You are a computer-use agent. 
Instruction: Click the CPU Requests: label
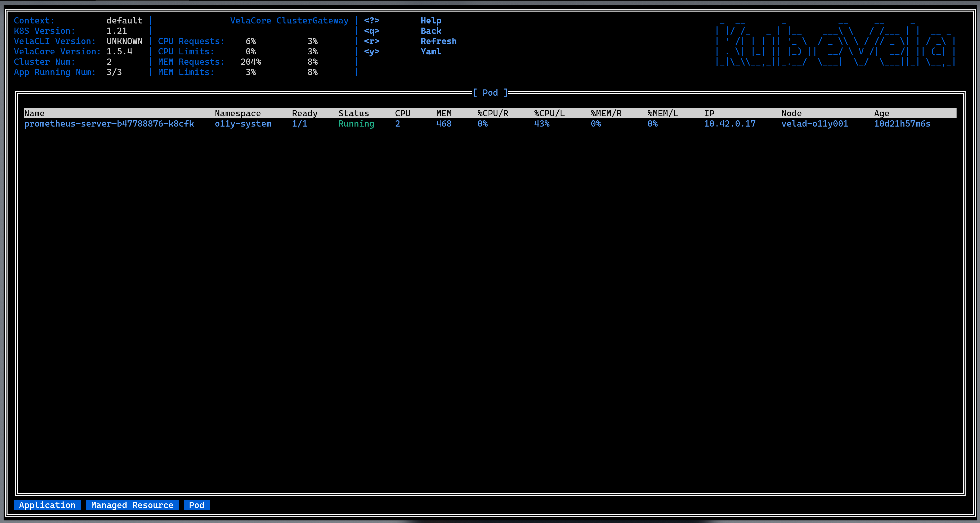(191, 41)
